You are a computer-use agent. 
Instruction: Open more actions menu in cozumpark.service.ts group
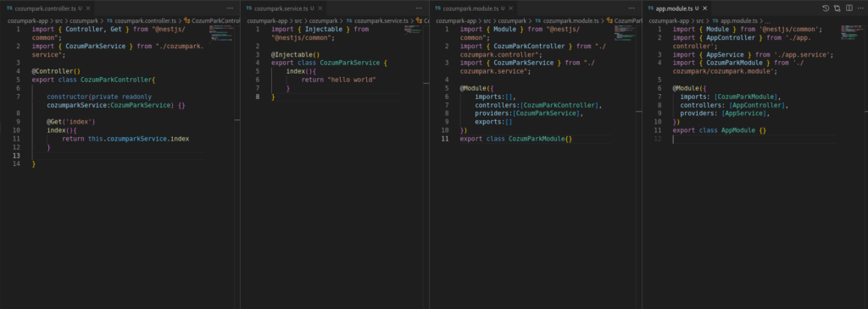(x=419, y=8)
